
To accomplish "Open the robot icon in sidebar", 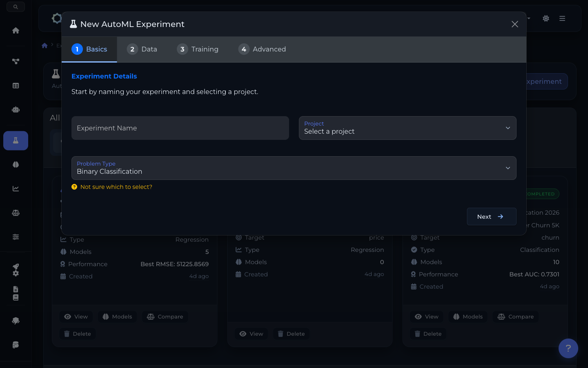I will (16, 110).
